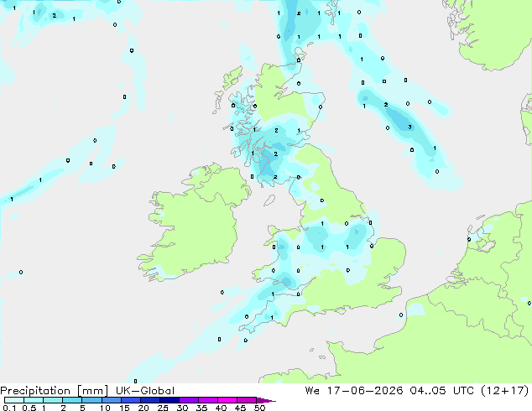The image size is (532, 411).
Task: Click the 'We' weekday label
Action: pyautogui.click(x=312, y=391)
